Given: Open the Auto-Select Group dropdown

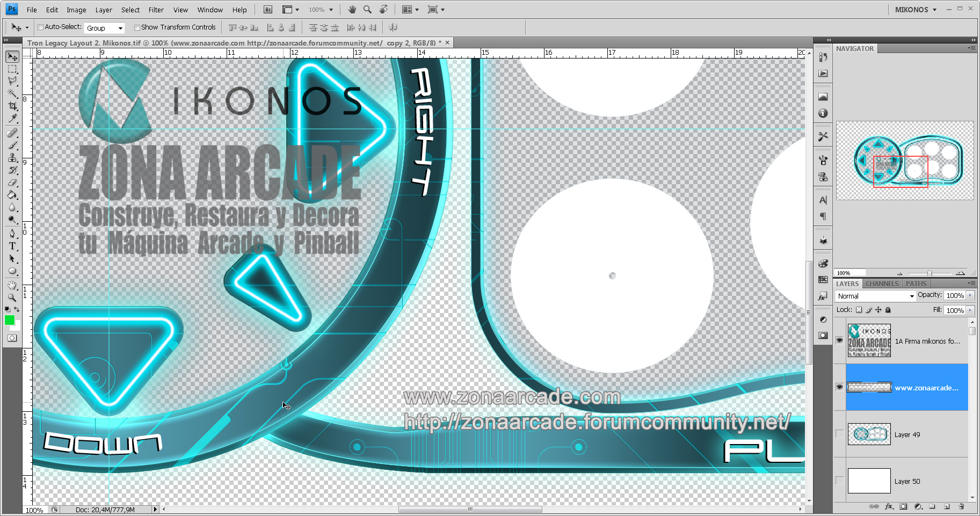Looking at the screenshot, I should 105,28.
